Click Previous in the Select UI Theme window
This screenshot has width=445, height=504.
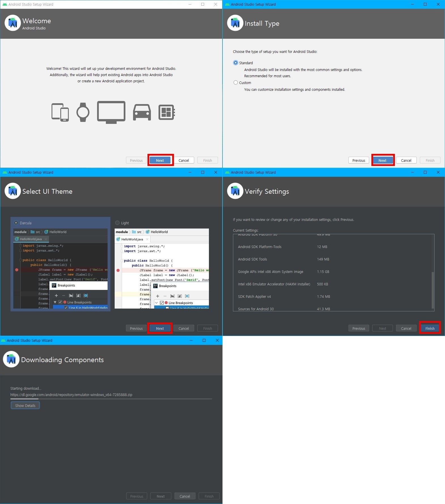coord(136,328)
